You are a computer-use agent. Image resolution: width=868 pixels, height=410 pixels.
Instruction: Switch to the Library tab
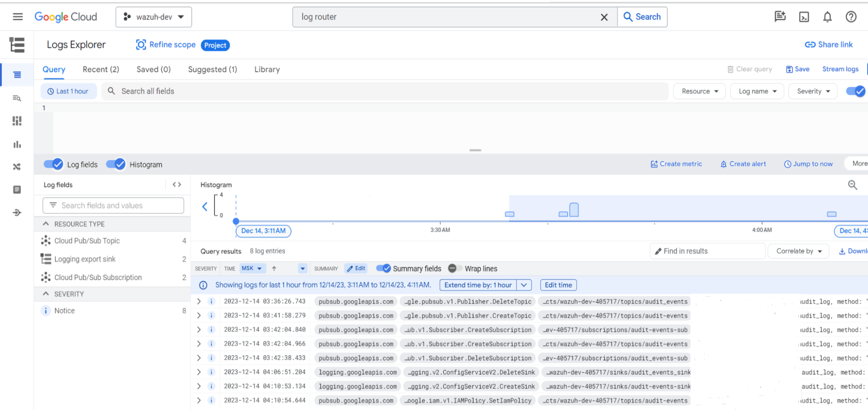[x=267, y=69]
